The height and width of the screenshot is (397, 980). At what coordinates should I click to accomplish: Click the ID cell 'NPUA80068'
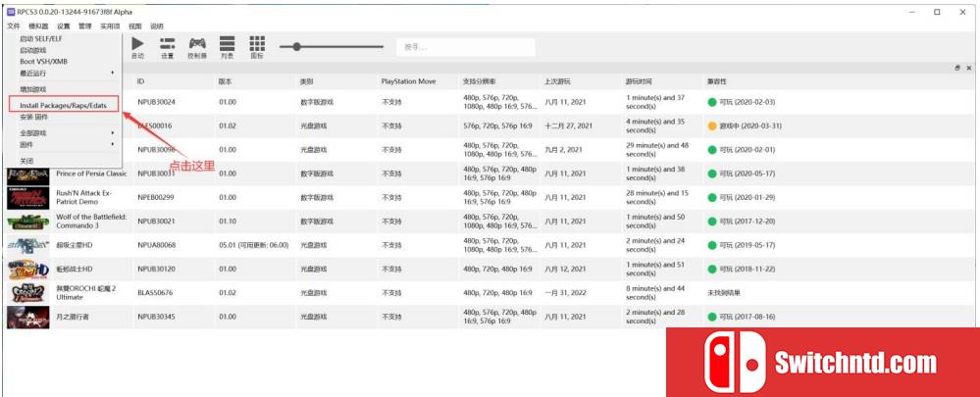coord(157,245)
